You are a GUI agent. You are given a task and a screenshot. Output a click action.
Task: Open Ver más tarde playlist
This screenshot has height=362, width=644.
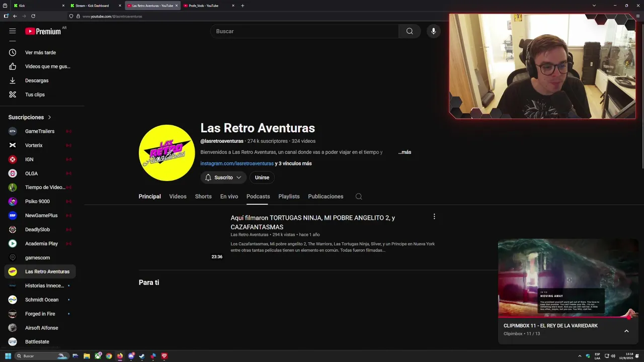(40, 52)
